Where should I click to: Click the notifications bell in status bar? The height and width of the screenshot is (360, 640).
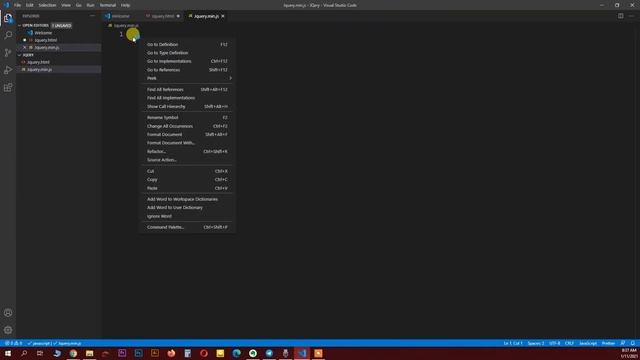tap(632, 343)
